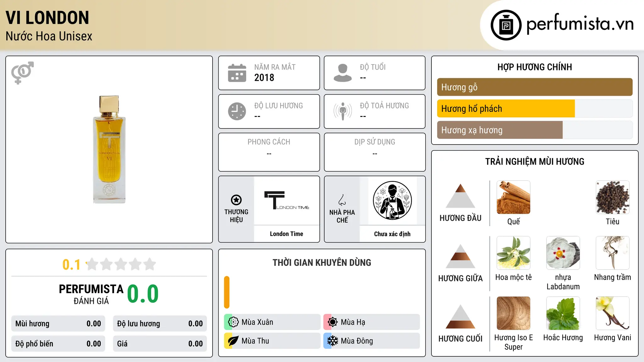
Task: Click the PERFUMISTA ĐÁNH GIÁ label
Action: (91, 294)
